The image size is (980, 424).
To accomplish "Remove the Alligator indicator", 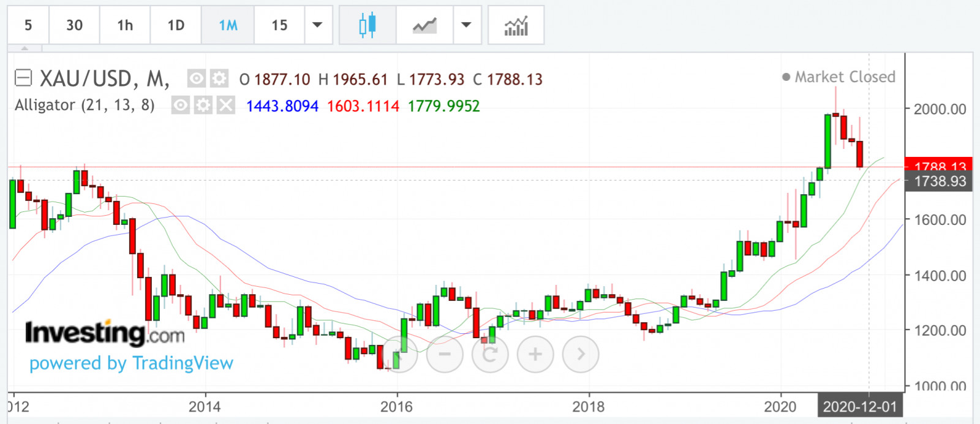I will [226, 105].
